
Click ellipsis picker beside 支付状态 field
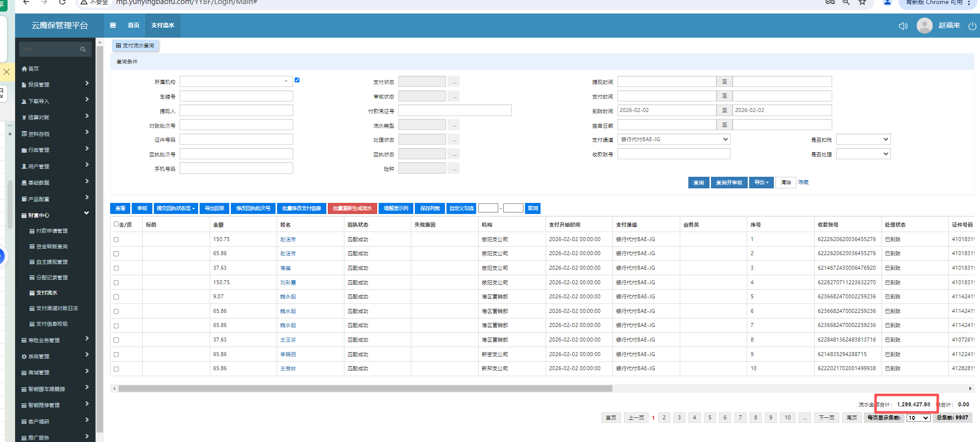point(454,82)
